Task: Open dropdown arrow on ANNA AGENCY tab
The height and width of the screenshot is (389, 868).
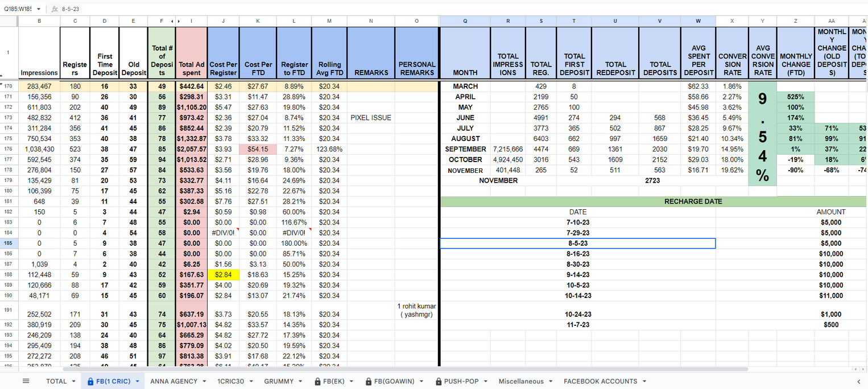Action: coord(204,382)
